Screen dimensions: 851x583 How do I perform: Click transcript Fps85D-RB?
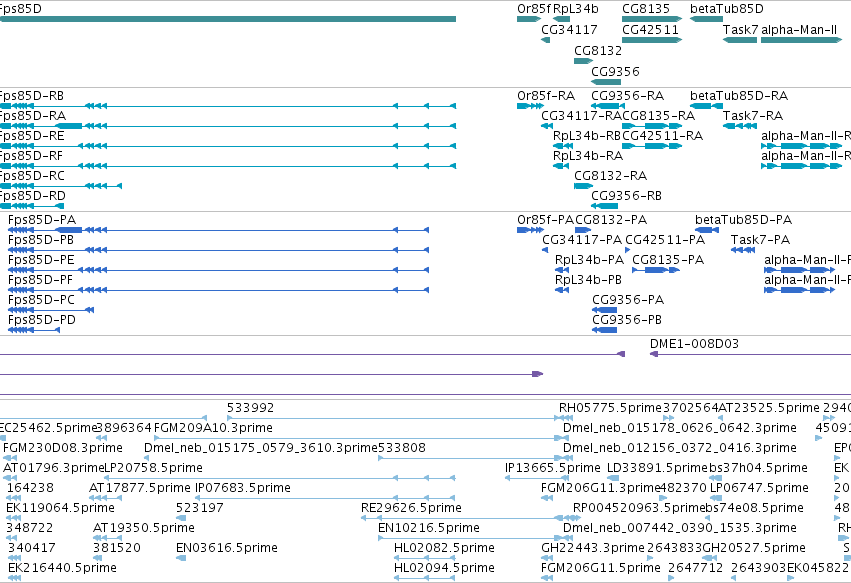coord(228,106)
